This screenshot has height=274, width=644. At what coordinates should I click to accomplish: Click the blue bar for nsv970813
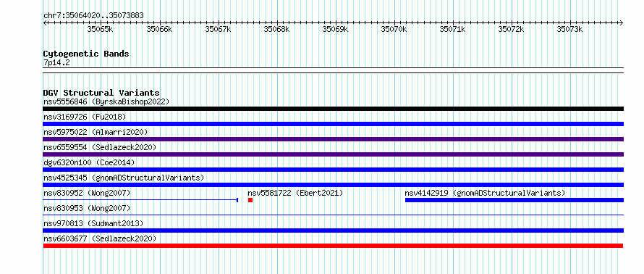[333, 231]
